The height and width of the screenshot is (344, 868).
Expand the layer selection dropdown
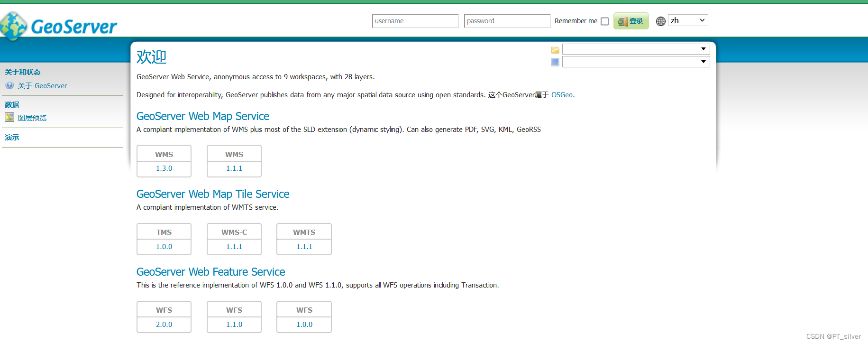tap(636, 62)
